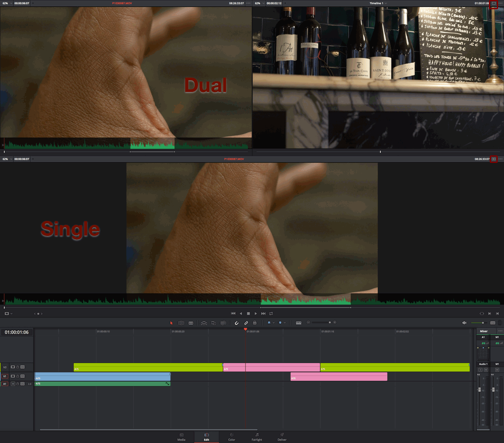
Task: Open the Fairlight page
Action: tap(257, 437)
